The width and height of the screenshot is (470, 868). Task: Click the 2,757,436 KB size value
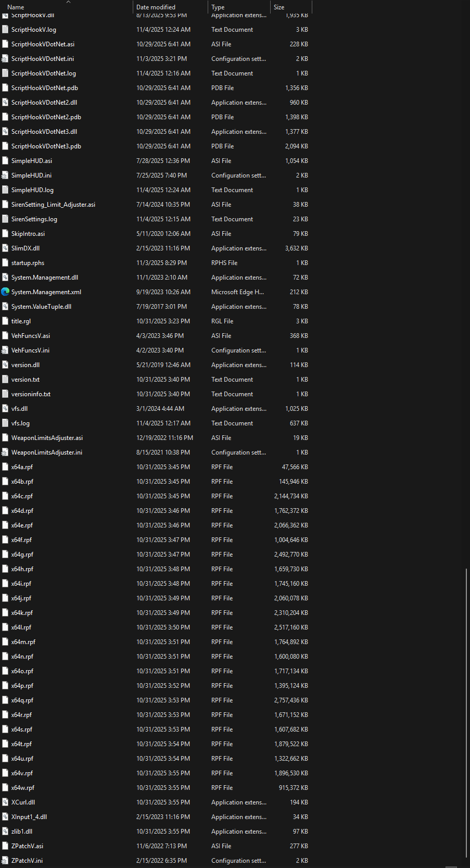pos(291,700)
